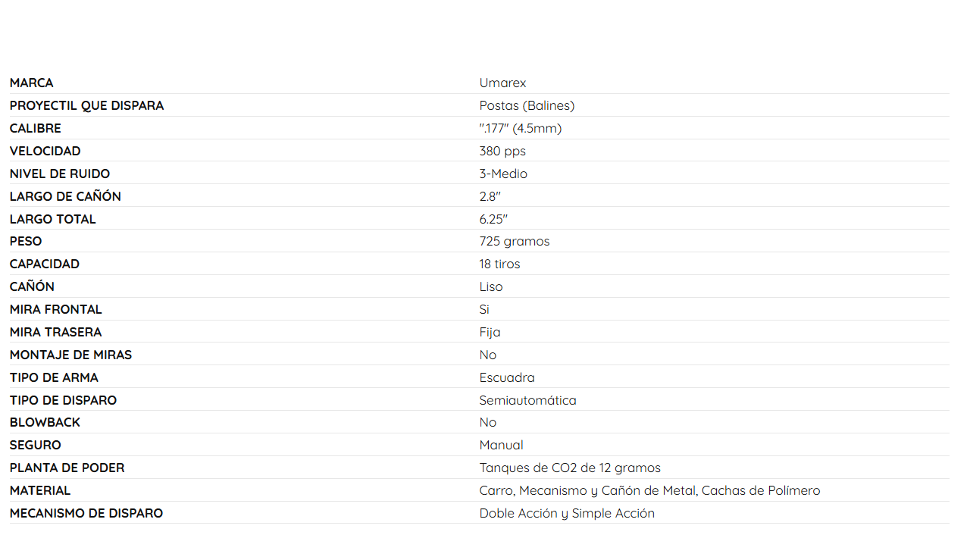Select the Tanques de CO2 de 12 gramos text

570,468
